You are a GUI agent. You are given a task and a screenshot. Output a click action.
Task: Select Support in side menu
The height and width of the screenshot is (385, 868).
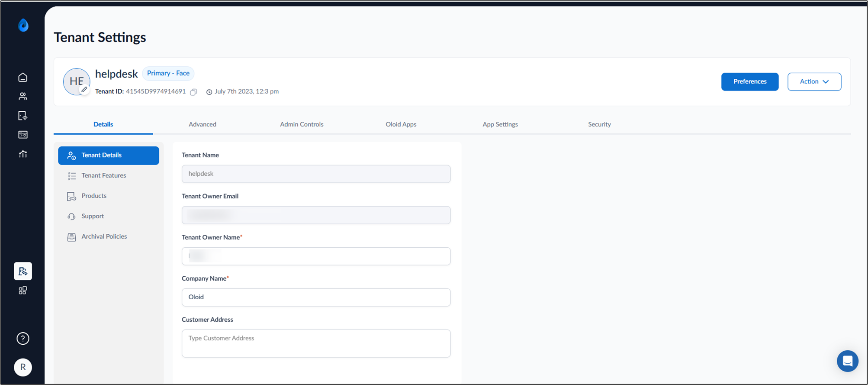click(109, 217)
